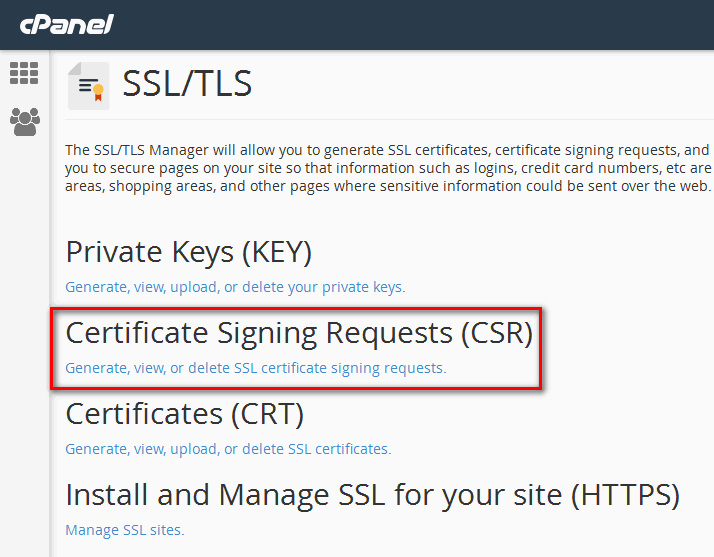Open the SSL certificate signing requests link
The width and height of the screenshot is (714, 557).
click(255, 368)
